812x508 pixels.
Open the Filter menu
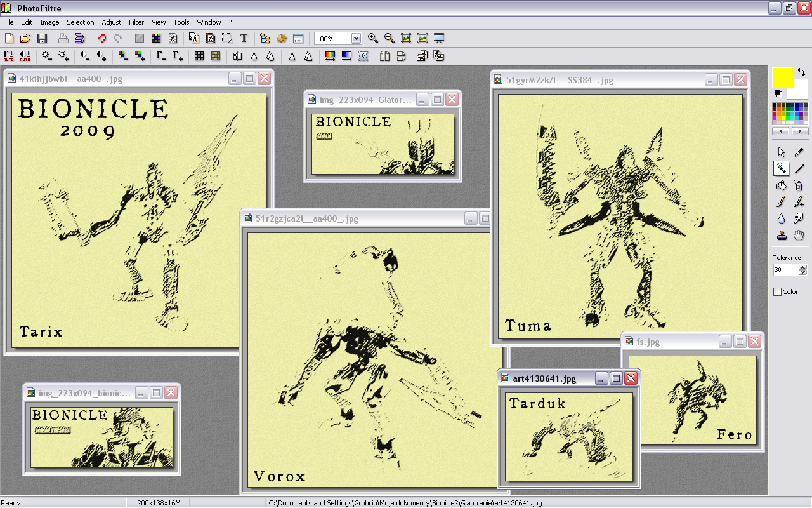point(136,22)
